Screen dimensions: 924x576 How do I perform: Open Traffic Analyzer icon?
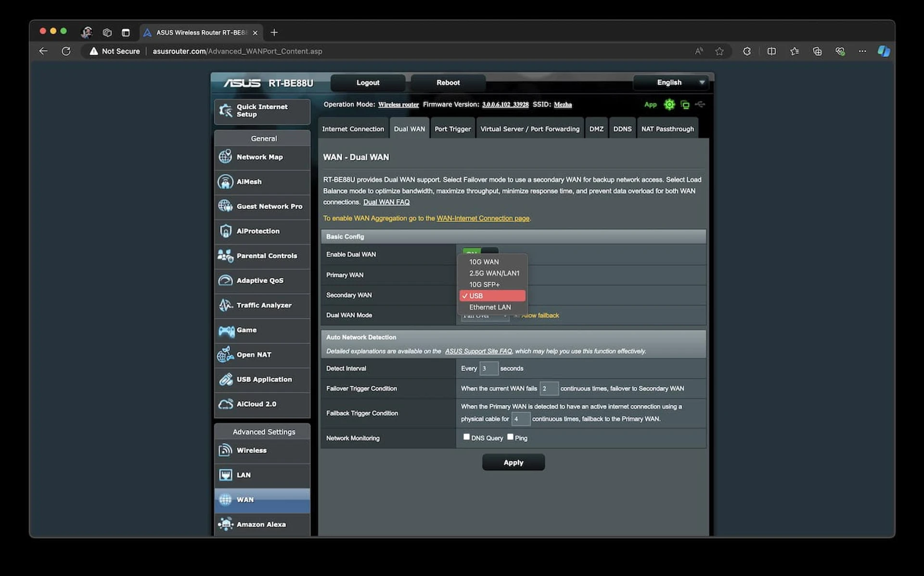click(225, 305)
